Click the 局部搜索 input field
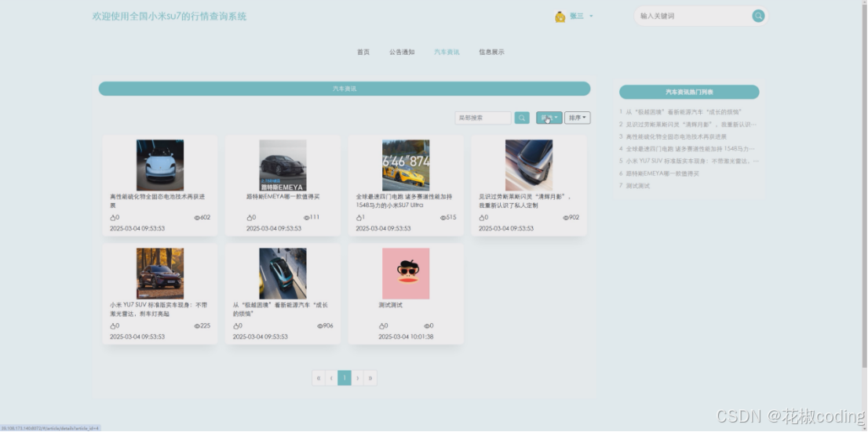 pos(483,118)
